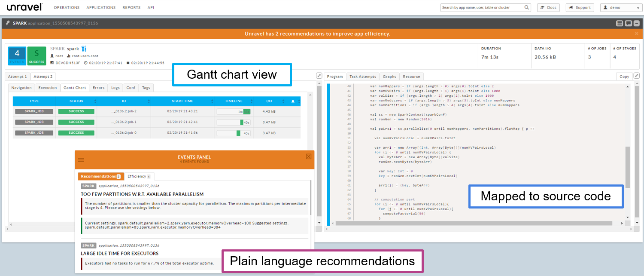
Task: Click the clock icon for start time
Action: 86,63
